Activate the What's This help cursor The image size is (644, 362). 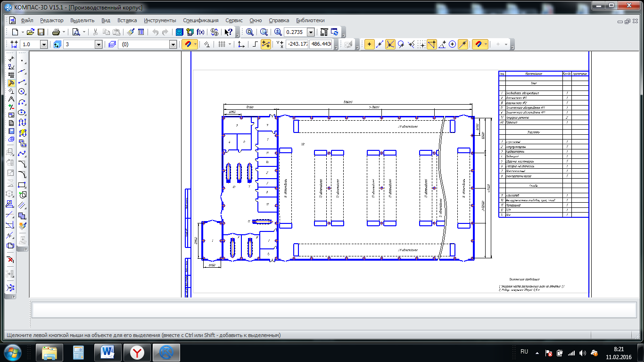click(228, 32)
